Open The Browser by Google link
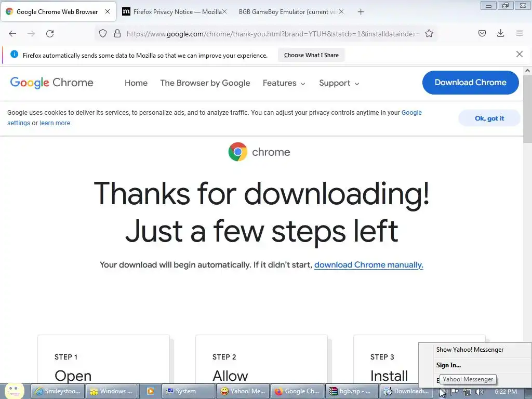This screenshot has width=532, height=399. point(205,83)
